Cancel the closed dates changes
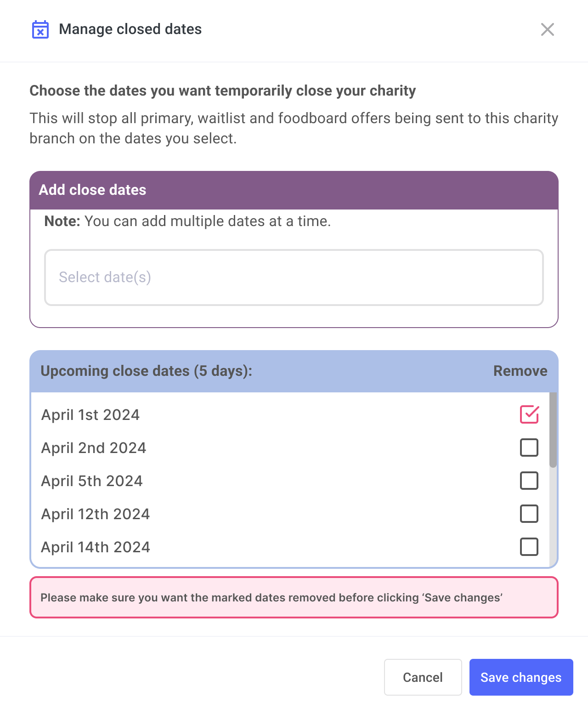Screen dimensions: 588x714 coord(423,677)
